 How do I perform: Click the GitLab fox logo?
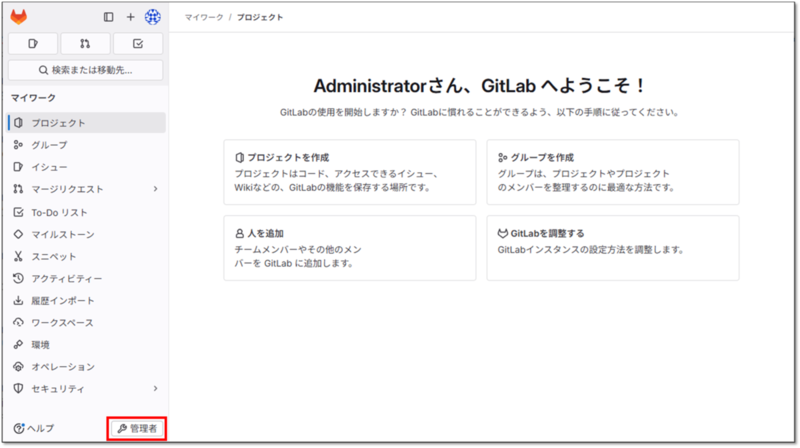tap(19, 17)
